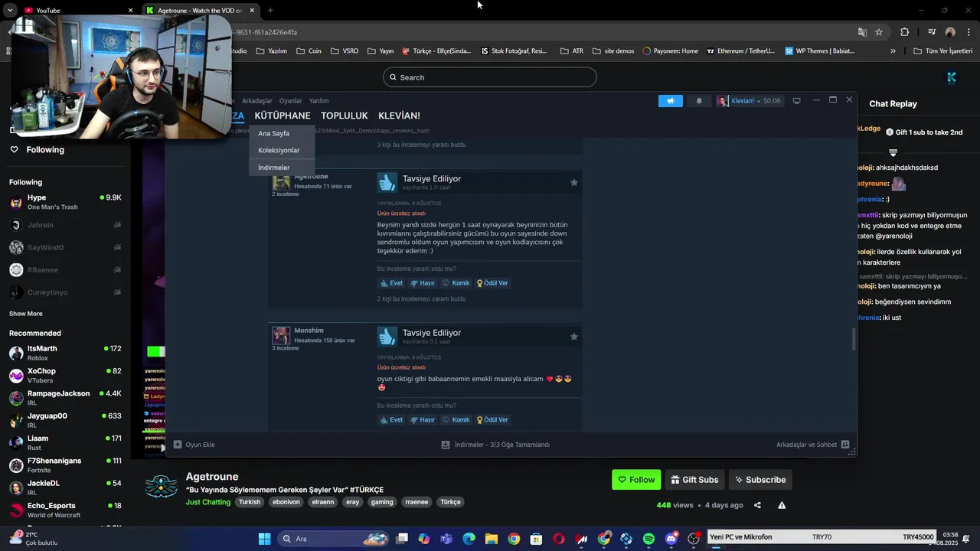
Task: Click Oyun Ekle in Steam footer
Action: point(194,445)
